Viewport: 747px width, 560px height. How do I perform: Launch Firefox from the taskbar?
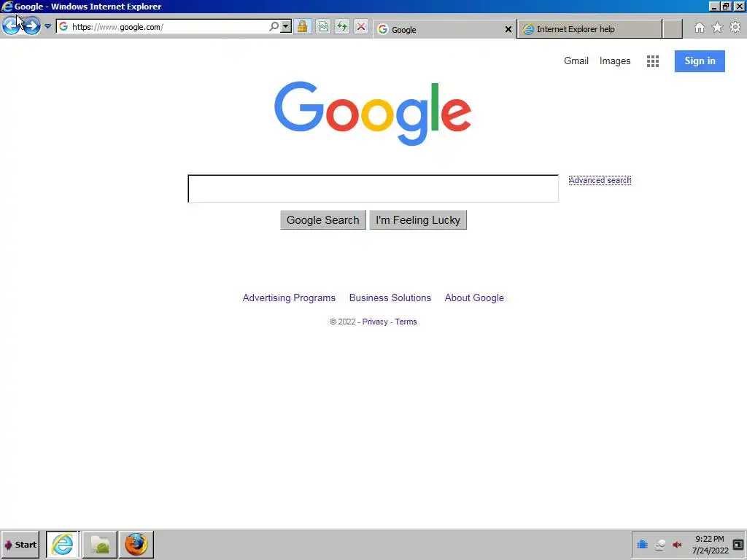click(x=136, y=544)
